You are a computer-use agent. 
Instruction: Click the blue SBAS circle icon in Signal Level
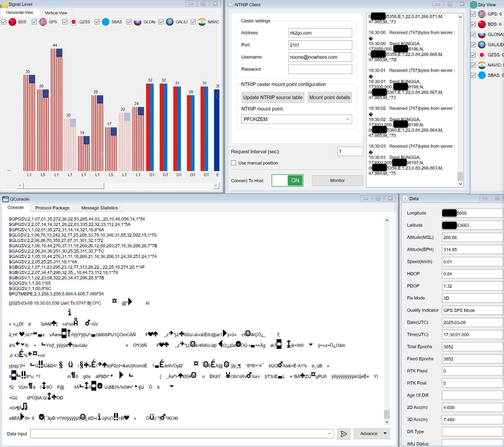pyautogui.click(x=106, y=22)
